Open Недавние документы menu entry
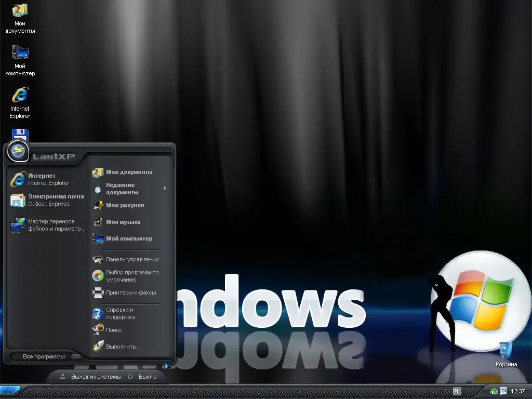This screenshot has height=399, width=532. click(x=129, y=189)
